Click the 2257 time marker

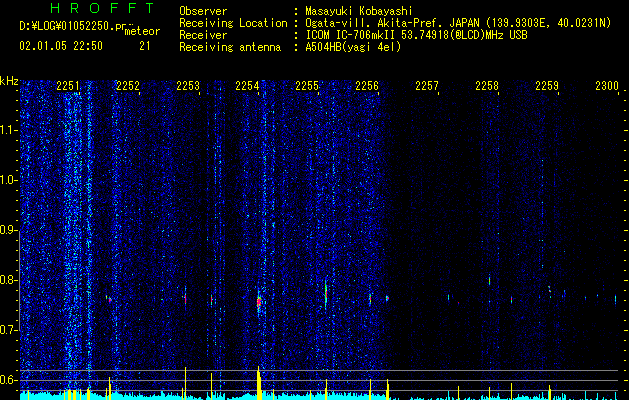(426, 85)
